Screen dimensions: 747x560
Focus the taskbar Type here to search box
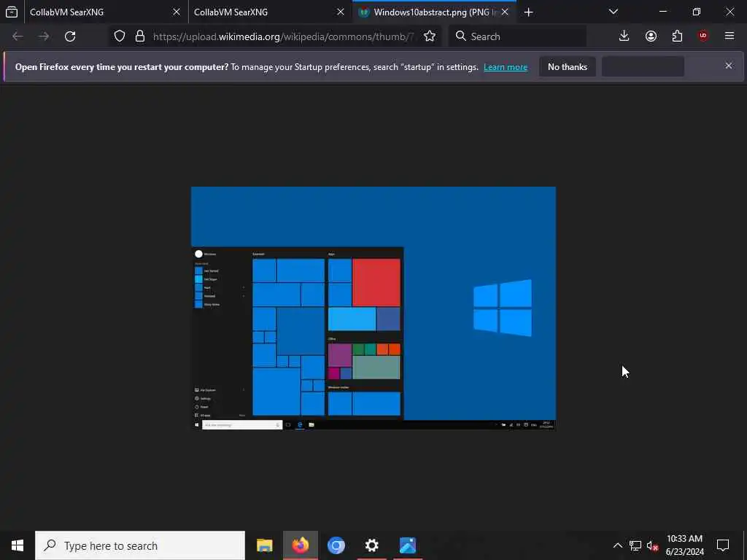tap(140, 545)
